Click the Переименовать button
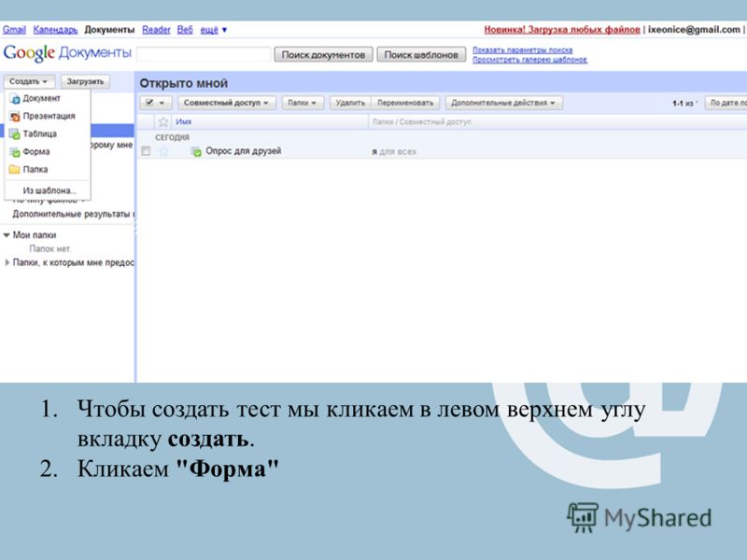This screenshot has height=560, width=747. point(405,103)
